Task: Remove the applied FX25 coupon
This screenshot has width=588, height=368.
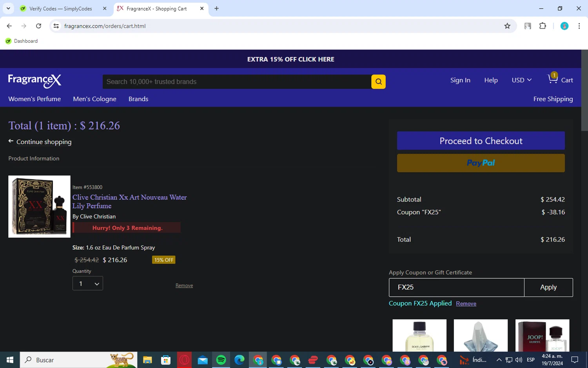Action: [x=466, y=303]
